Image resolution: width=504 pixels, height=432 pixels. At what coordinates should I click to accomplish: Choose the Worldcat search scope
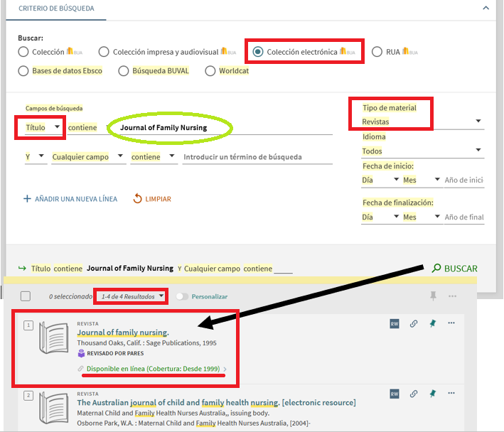tap(210, 71)
